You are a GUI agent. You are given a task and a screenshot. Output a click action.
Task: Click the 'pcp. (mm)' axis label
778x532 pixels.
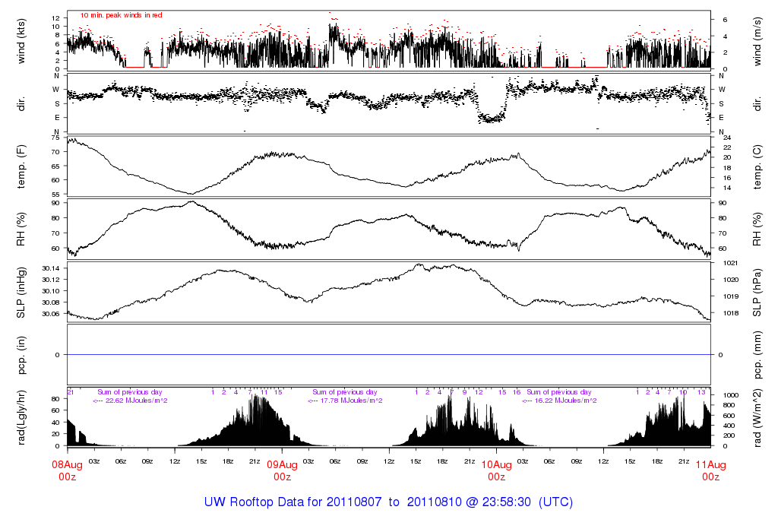(x=757, y=355)
